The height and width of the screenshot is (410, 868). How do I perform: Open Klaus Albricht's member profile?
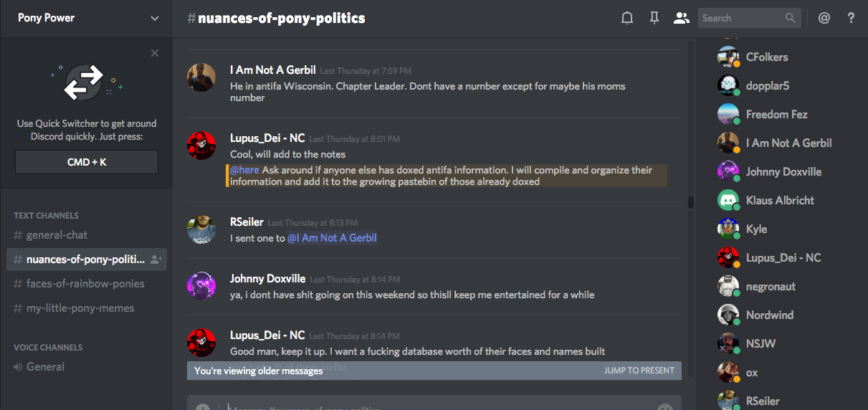780,201
